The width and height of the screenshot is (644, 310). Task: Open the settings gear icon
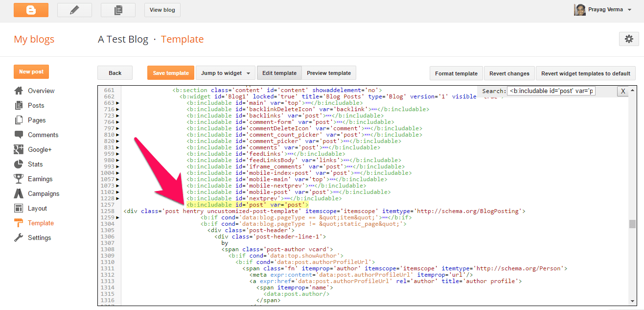(629, 39)
